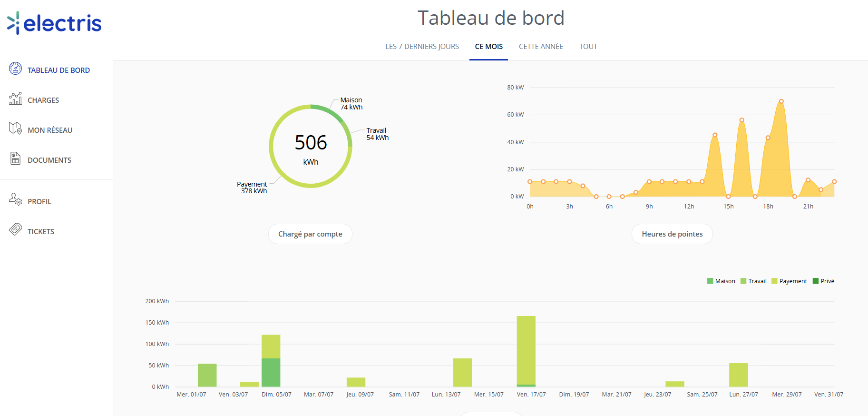Image resolution: width=868 pixels, height=416 pixels.
Task: Toggle Prive series in chart legend
Action: (x=823, y=281)
